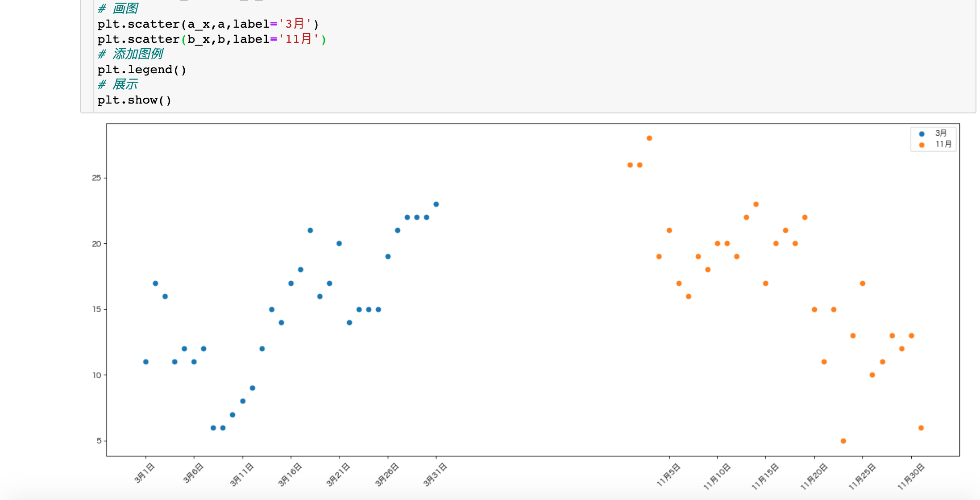Click the plt.show() code line

(134, 100)
